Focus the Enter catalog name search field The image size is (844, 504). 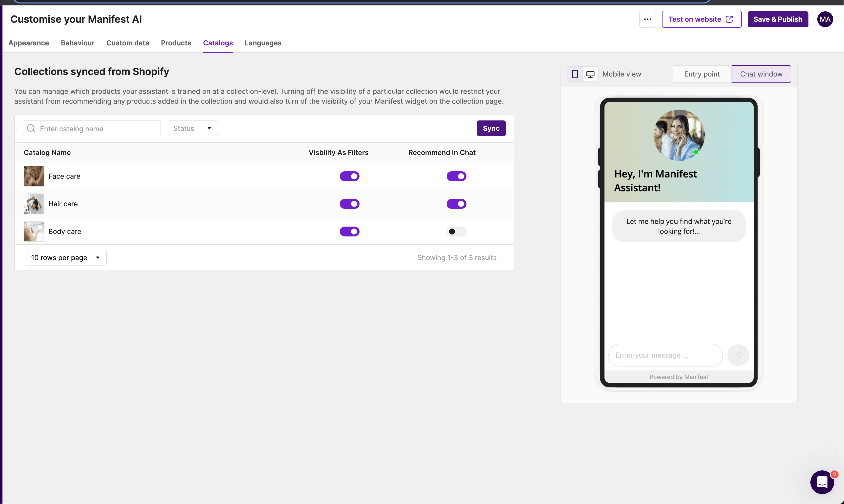coord(92,128)
